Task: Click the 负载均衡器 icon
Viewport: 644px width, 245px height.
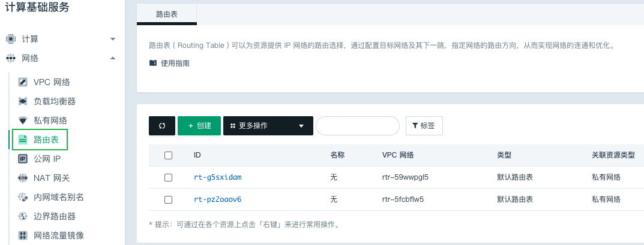Action: pyautogui.click(x=23, y=101)
